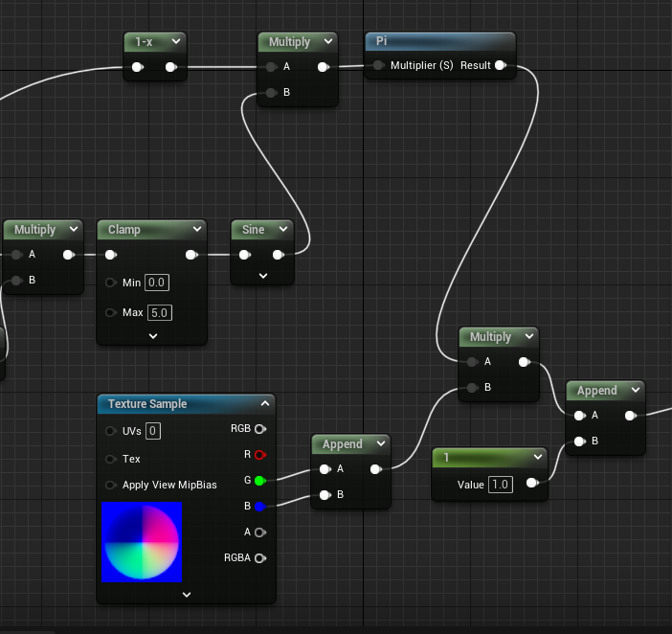The image size is (672, 634).
Task: Edit the Clamp Max value 5.0
Action: click(160, 312)
